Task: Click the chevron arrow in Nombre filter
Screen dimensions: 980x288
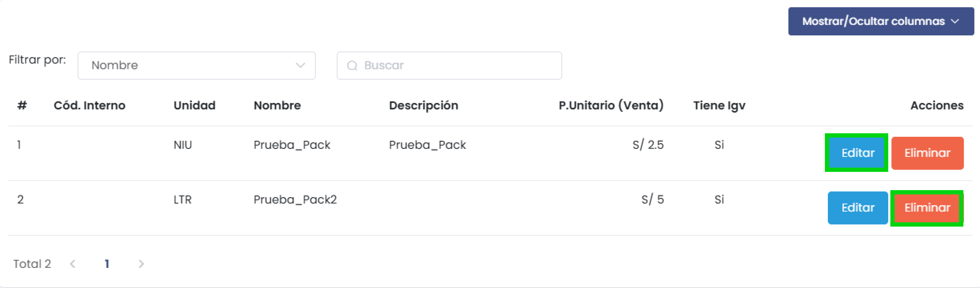Action: click(300, 65)
